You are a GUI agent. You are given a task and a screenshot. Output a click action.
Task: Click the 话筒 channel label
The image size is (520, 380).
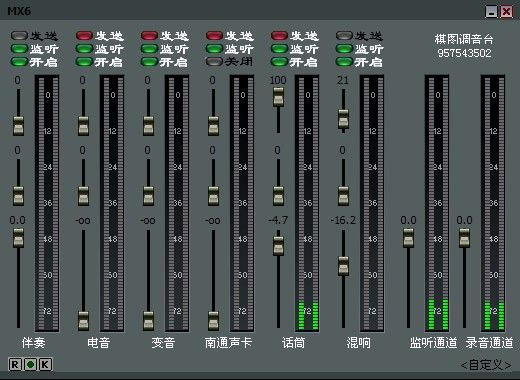pyautogui.click(x=293, y=342)
